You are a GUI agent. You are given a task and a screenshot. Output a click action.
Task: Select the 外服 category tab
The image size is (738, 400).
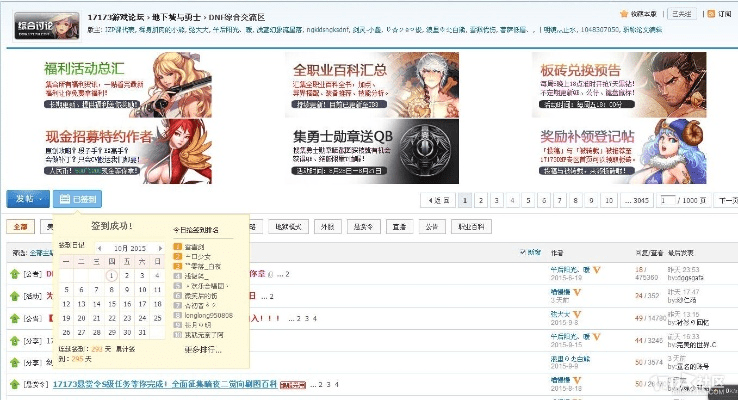(328, 227)
